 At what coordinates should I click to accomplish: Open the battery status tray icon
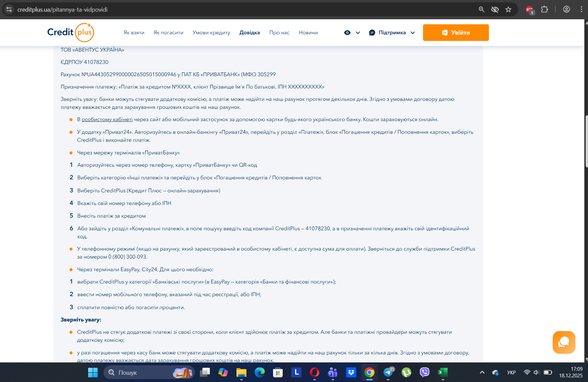pyautogui.click(x=548, y=373)
